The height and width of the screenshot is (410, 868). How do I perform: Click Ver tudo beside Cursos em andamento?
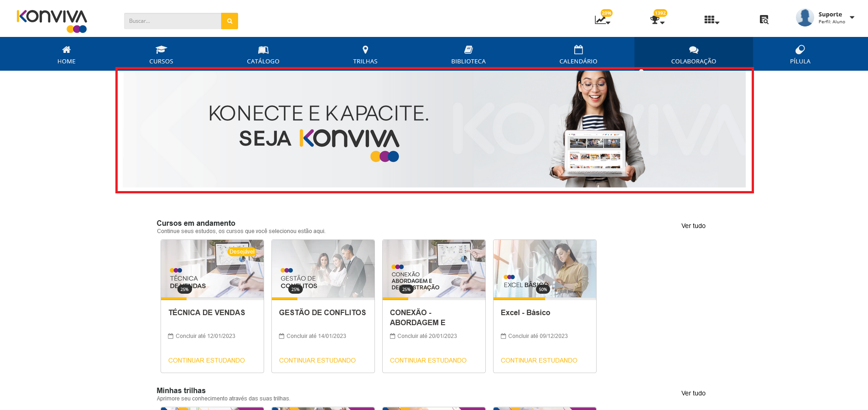click(x=693, y=226)
